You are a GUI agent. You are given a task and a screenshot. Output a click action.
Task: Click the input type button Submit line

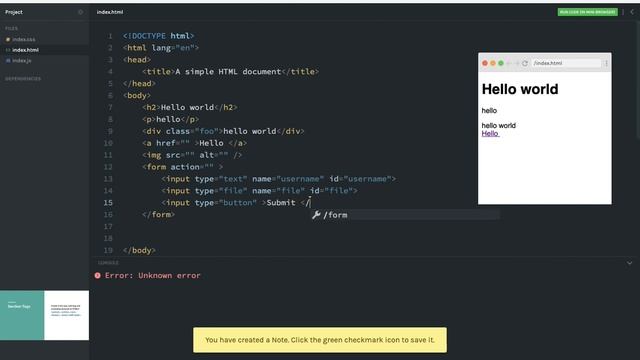[236, 202]
